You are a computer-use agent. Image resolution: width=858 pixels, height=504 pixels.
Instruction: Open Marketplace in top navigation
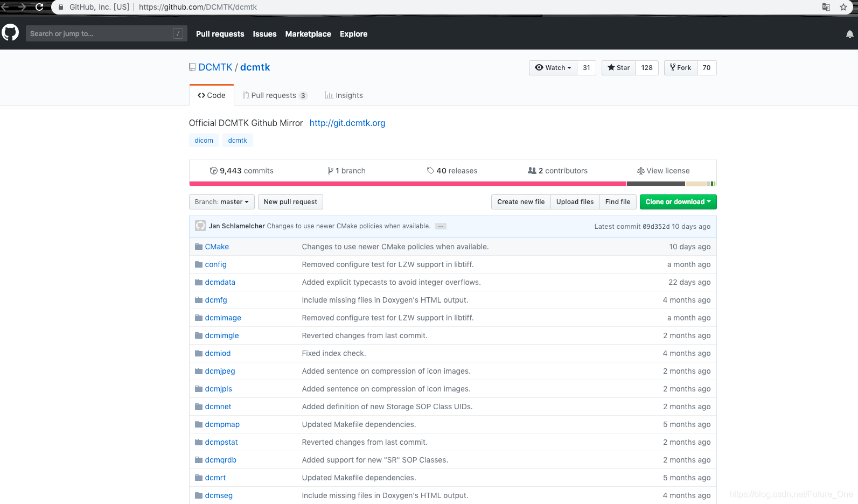pos(308,34)
